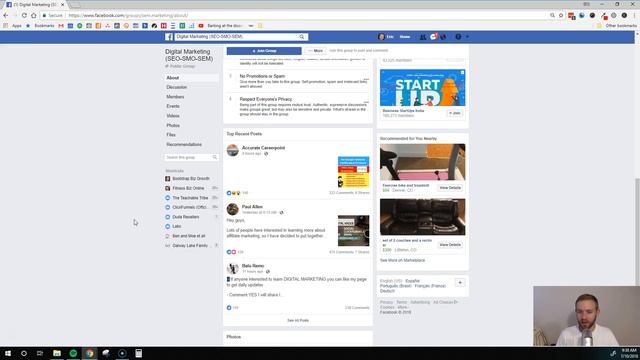
Task: Click the Facebook search magnifier icon
Action: click(302, 37)
